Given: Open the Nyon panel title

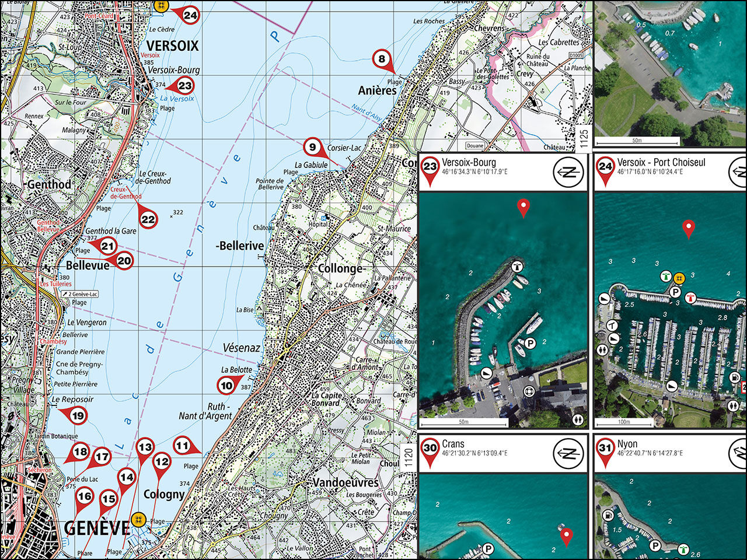Looking at the screenshot, I should [627, 444].
